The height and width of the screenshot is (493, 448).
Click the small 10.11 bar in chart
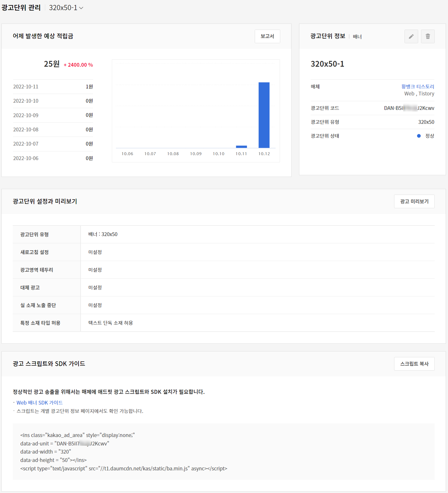(x=241, y=147)
